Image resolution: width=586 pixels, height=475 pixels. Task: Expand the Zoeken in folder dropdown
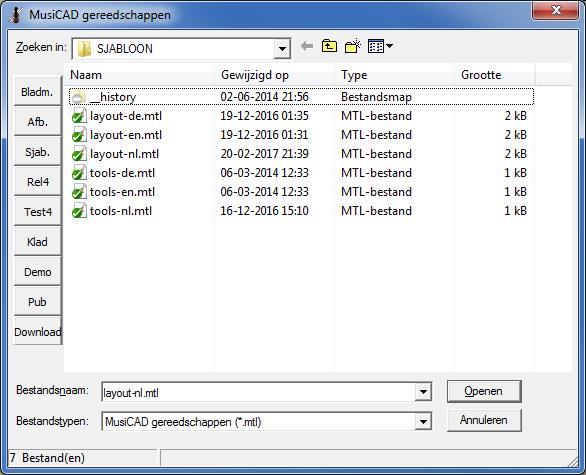point(282,49)
